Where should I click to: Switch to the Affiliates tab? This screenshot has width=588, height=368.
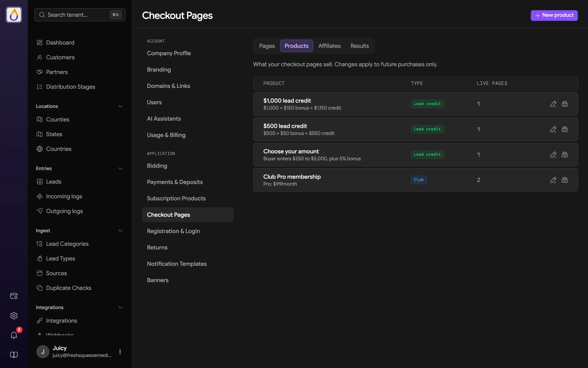click(x=330, y=46)
